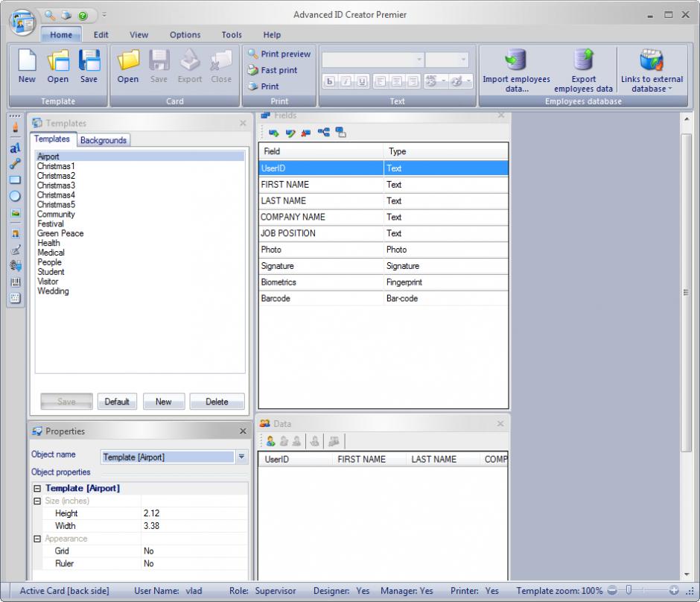Click the zoom out minus button
Screen dimensions: 700x602
(x=612, y=590)
